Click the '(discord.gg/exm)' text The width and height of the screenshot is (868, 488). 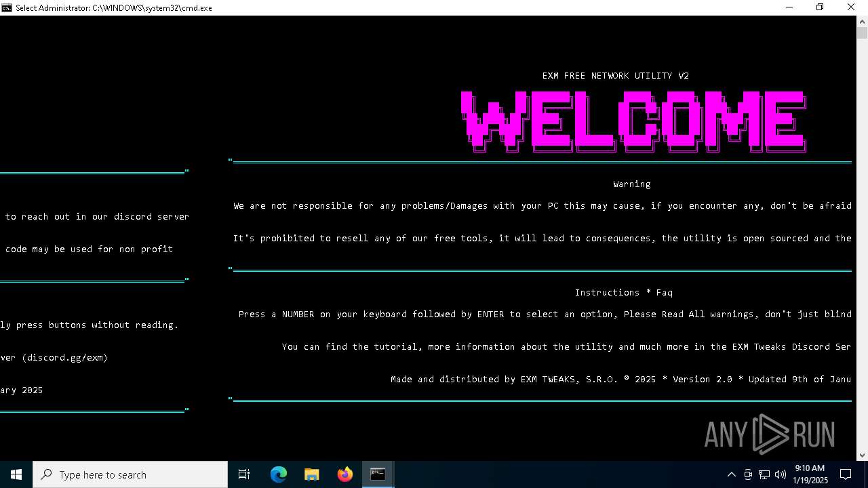click(64, 358)
